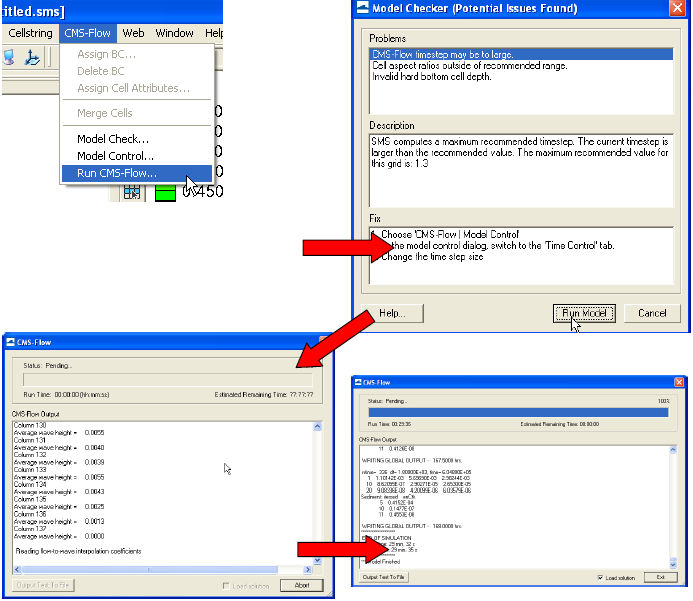Image resolution: width=693 pixels, height=601 pixels.
Task: Click 'Column 130' output line
Action: click(30, 425)
